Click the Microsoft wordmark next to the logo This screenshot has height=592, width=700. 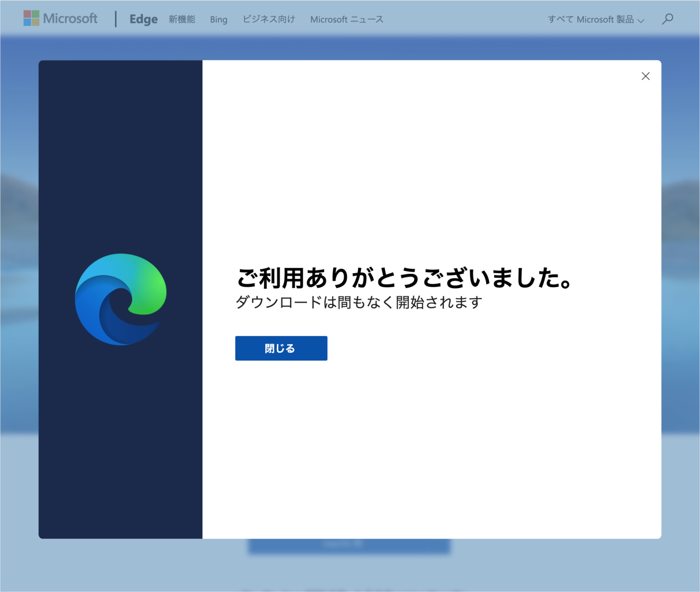click(x=70, y=18)
